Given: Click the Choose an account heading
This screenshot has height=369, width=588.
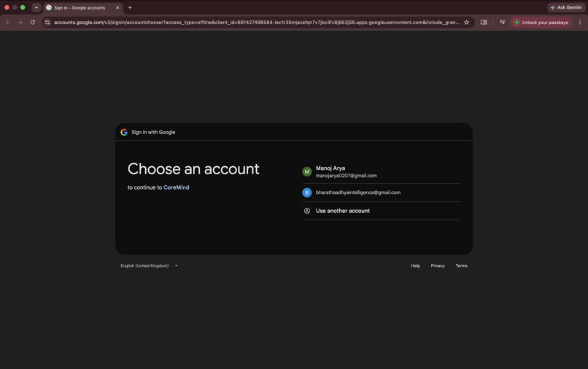Looking at the screenshot, I should [193, 169].
